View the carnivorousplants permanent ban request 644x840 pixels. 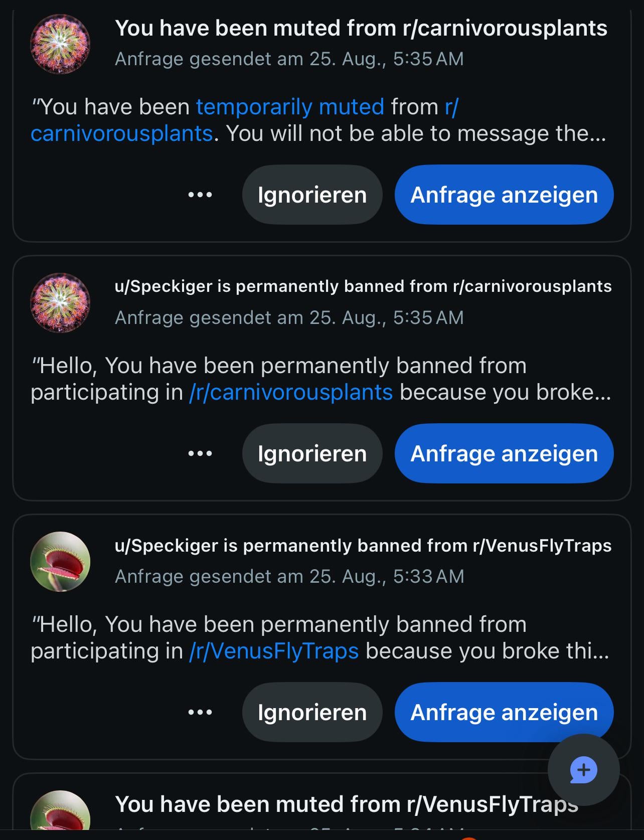(504, 453)
